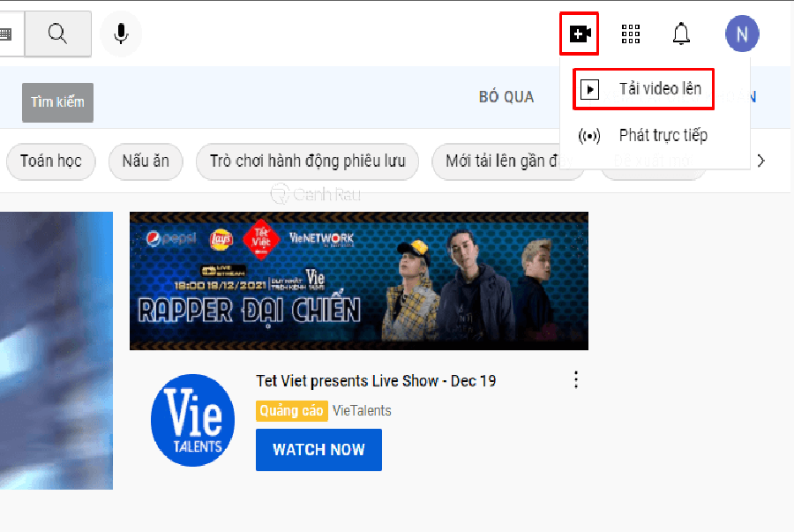Image resolution: width=794 pixels, height=532 pixels.
Task: Open the on-screen keyboard in search box
Action: [x=6, y=34]
